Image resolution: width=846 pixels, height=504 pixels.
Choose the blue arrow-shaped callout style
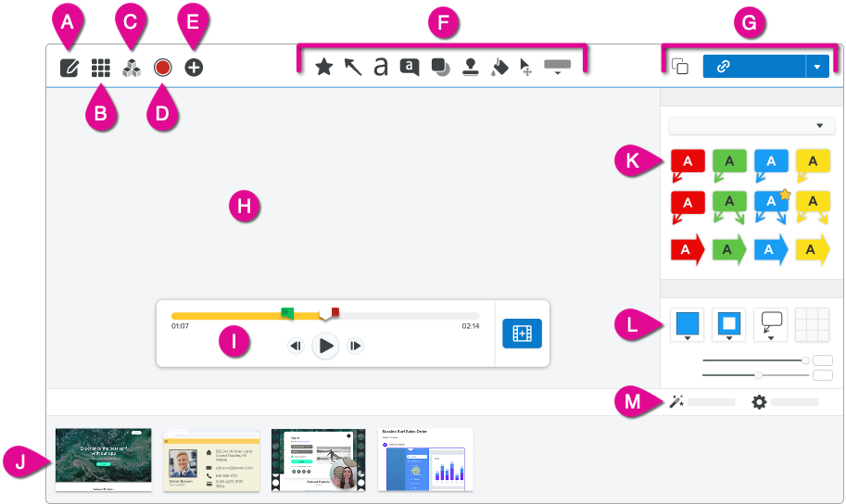pos(771,249)
